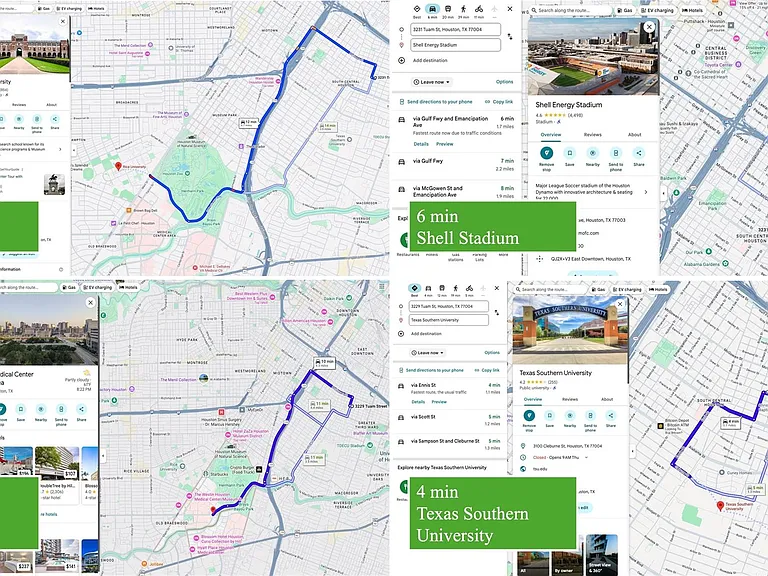
Task: Select the via Gulf Fwy 7 min route
Action: click(456, 165)
